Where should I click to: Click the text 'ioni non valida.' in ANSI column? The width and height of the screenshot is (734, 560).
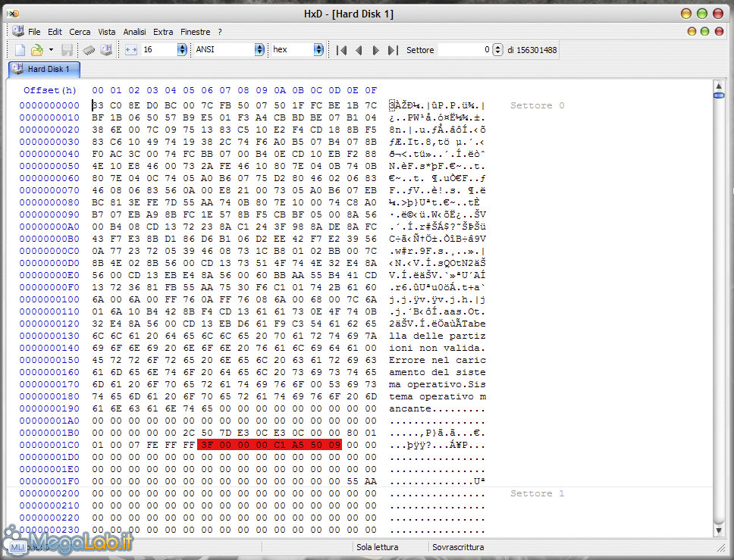(438, 348)
